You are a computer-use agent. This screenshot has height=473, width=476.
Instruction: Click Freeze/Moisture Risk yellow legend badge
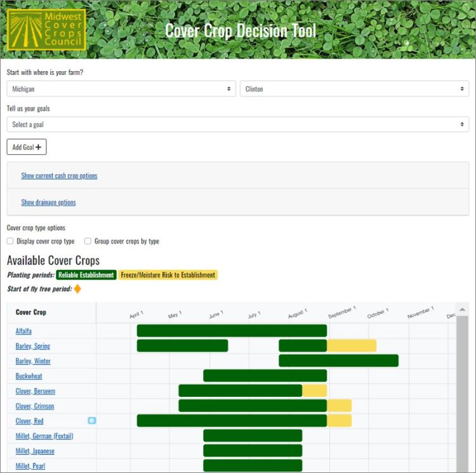[168, 275]
